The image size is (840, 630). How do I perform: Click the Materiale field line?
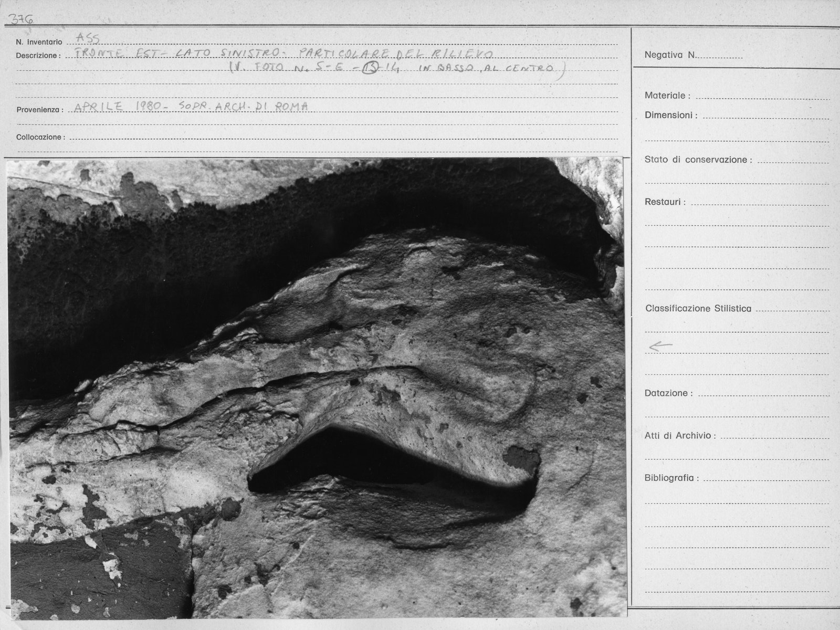click(x=762, y=96)
